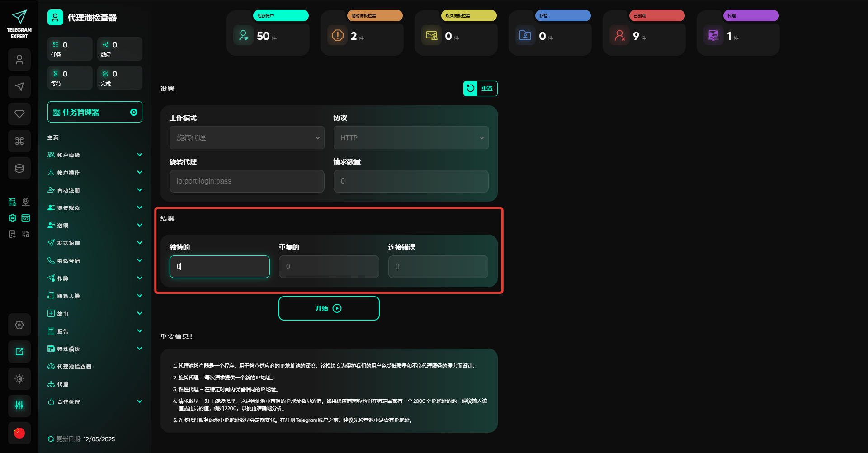This screenshot has height=453, width=868.
Task: Open the 代理 menu item
Action: pyautogui.click(x=63, y=384)
